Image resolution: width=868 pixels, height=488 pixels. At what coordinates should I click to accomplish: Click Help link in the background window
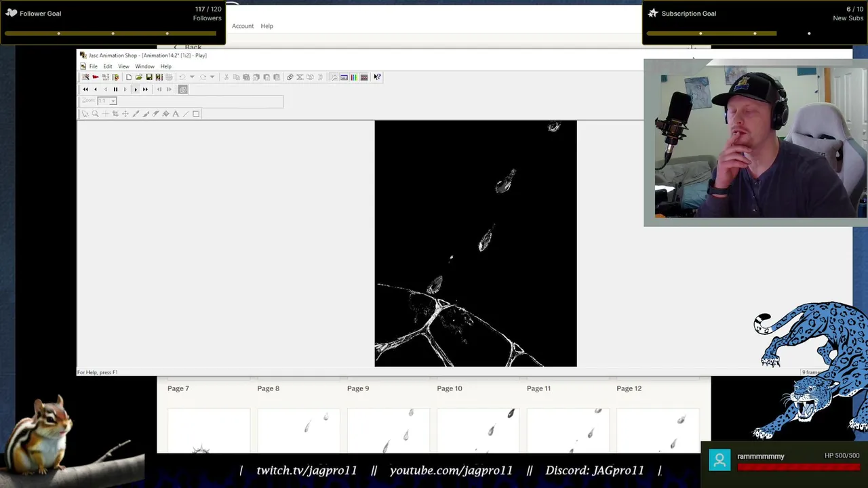(267, 26)
